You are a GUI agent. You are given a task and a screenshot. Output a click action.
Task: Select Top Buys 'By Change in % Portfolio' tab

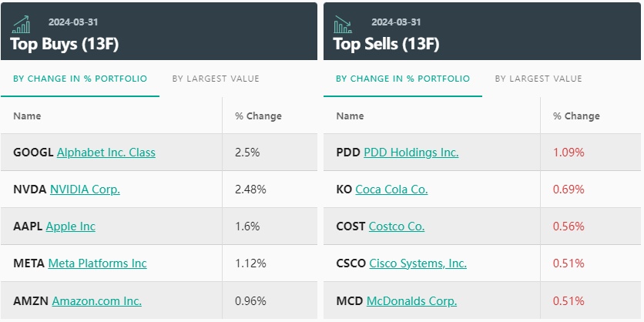(80, 79)
